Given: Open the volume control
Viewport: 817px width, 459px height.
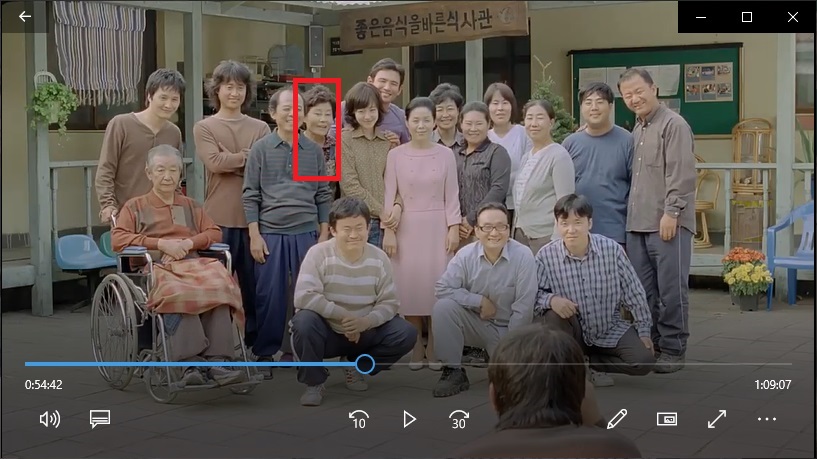Looking at the screenshot, I should pyautogui.click(x=50, y=419).
